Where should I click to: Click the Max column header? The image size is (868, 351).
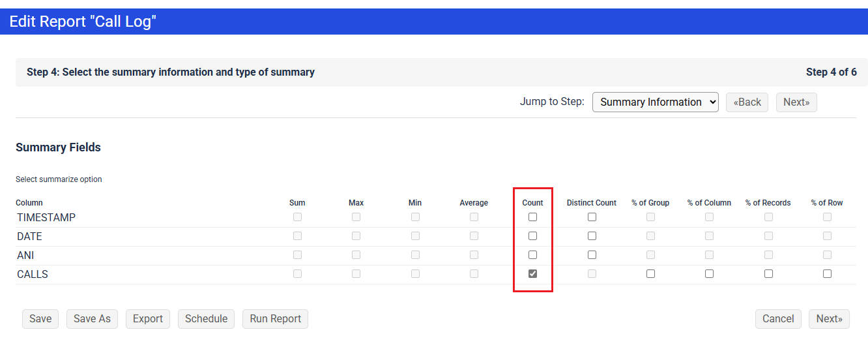(x=356, y=203)
